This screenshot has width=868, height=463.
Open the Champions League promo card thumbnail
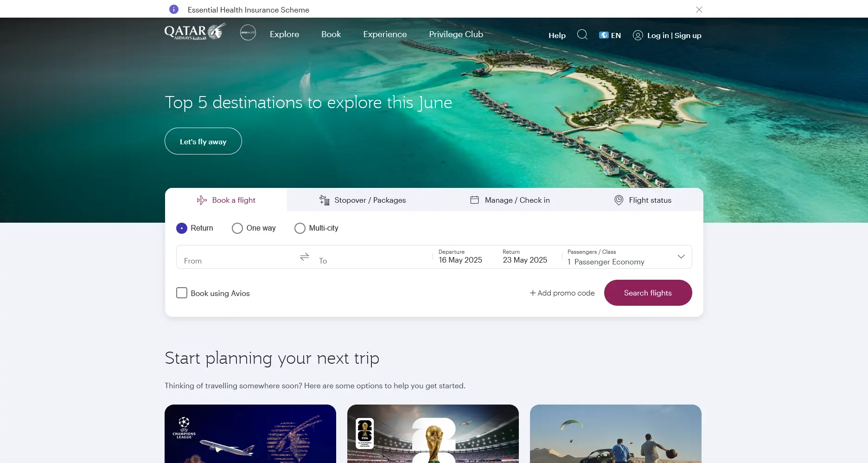(250, 434)
